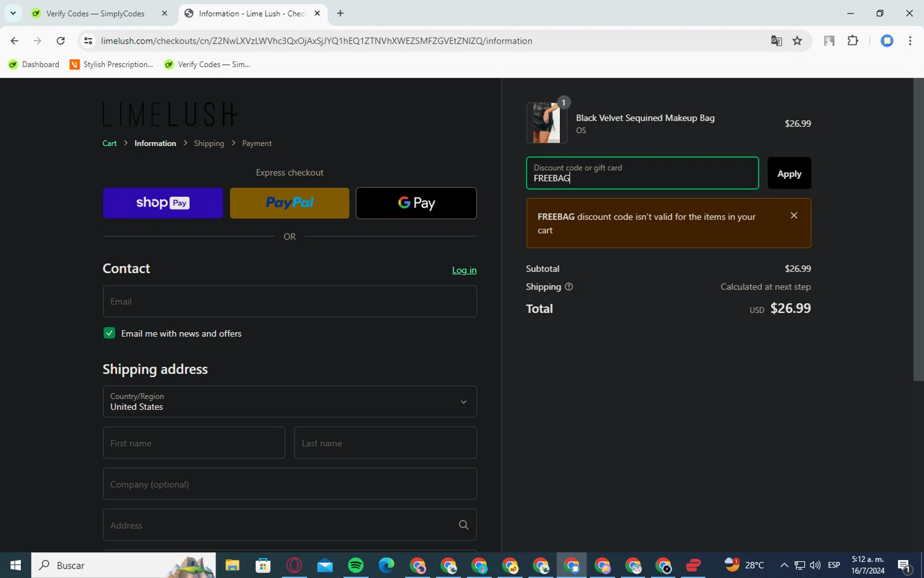Open Opera browser from taskbar
This screenshot has width=924, height=578.
point(294,565)
